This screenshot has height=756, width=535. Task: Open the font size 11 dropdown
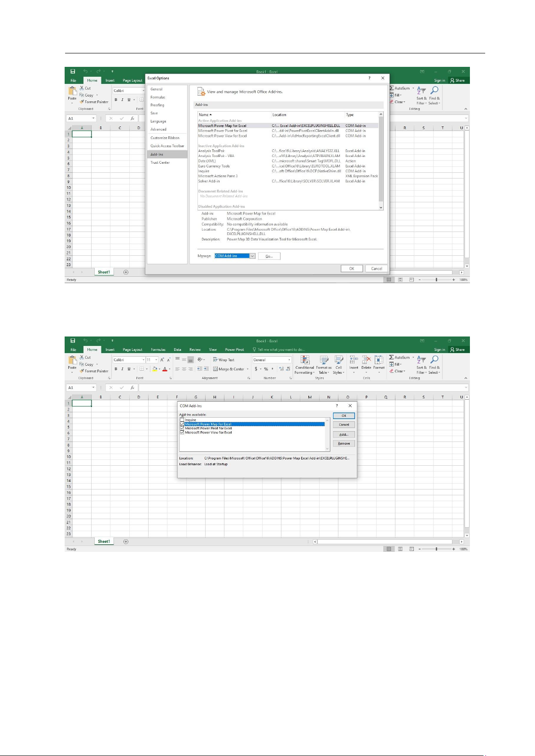[156, 360]
